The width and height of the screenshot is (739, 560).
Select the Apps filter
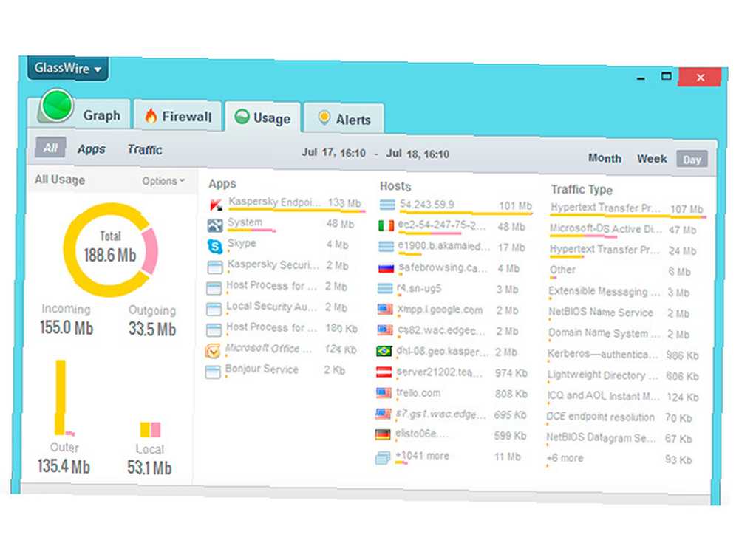(x=92, y=149)
